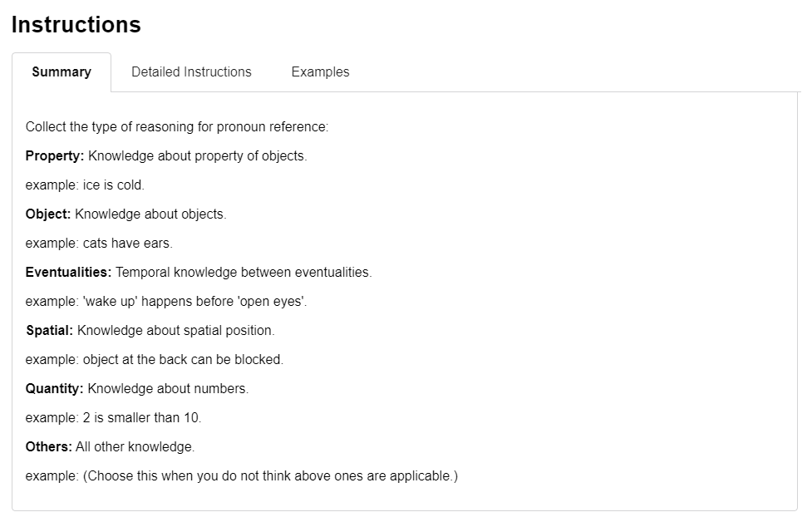Click 'Knowledge about property of objects' text
The image size is (812, 522).
pyautogui.click(x=198, y=156)
